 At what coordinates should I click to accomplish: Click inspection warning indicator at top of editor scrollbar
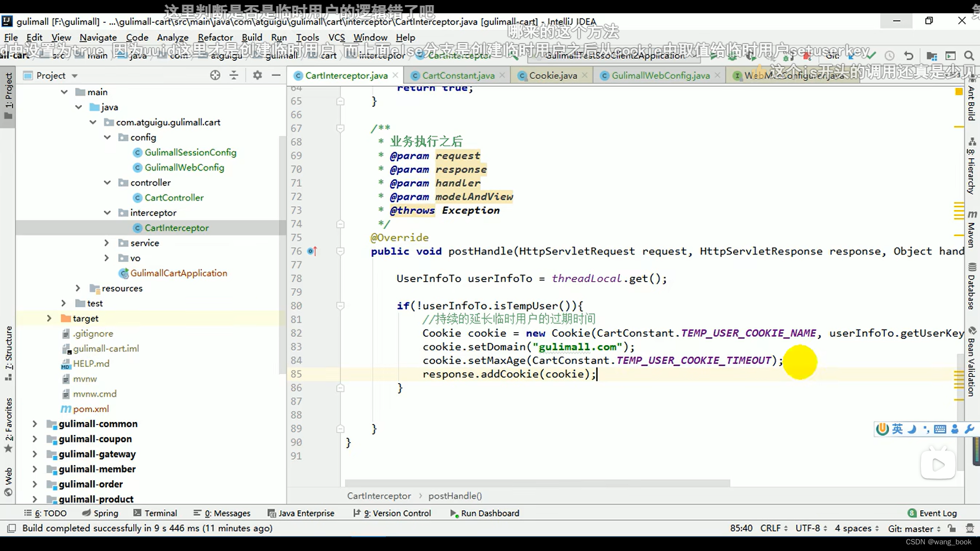click(x=959, y=91)
